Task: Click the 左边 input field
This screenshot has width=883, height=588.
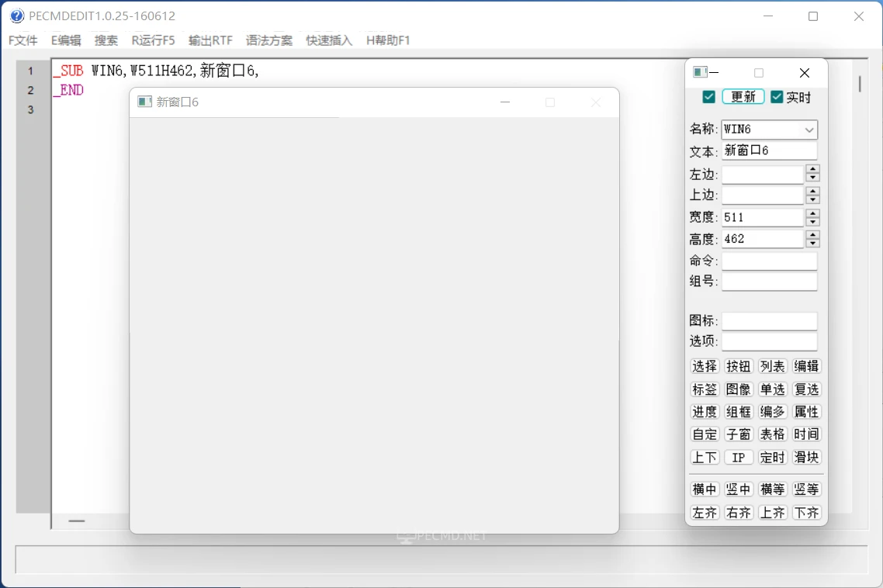Action: 763,174
